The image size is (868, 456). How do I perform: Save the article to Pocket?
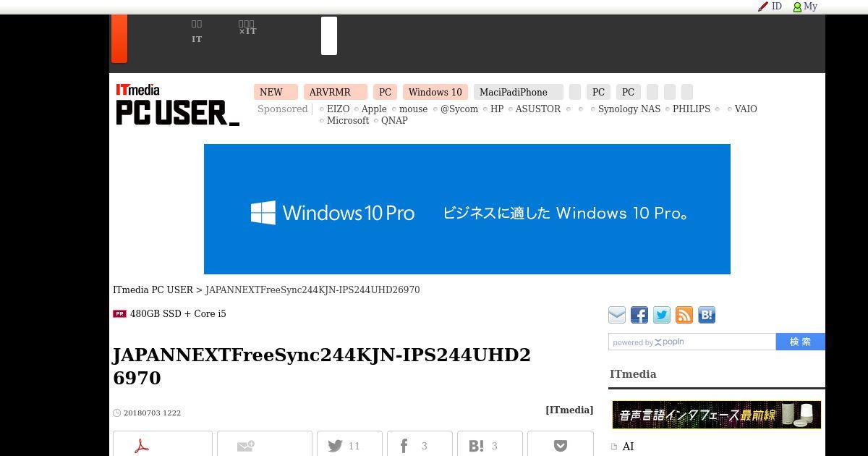(561, 444)
